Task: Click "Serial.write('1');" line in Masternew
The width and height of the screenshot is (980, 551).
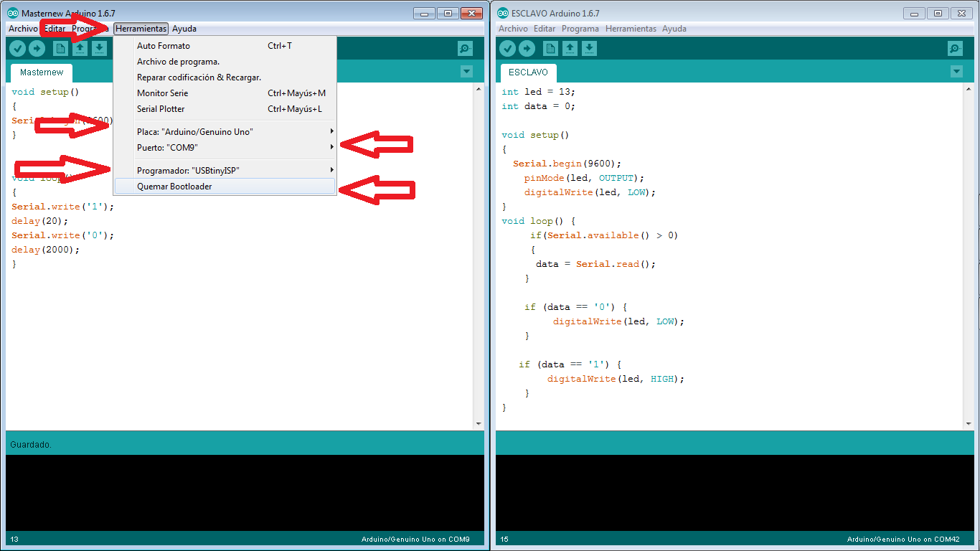Action: pyautogui.click(x=63, y=207)
